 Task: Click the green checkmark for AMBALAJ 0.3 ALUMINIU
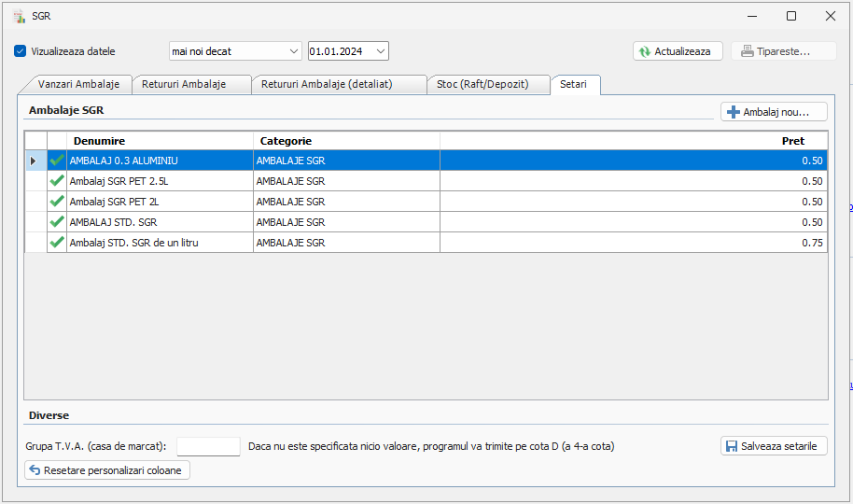57,161
